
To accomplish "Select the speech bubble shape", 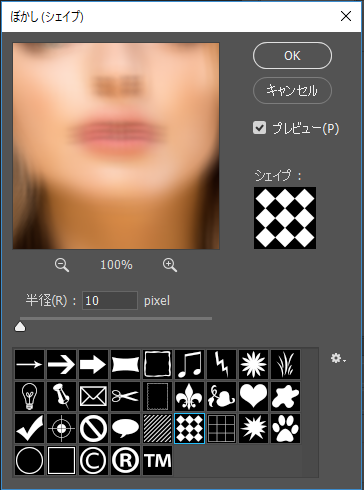I will [x=125, y=428].
